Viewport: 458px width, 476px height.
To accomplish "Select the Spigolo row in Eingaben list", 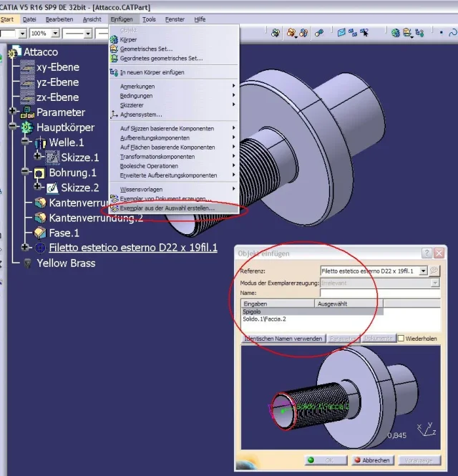I will (x=312, y=311).
